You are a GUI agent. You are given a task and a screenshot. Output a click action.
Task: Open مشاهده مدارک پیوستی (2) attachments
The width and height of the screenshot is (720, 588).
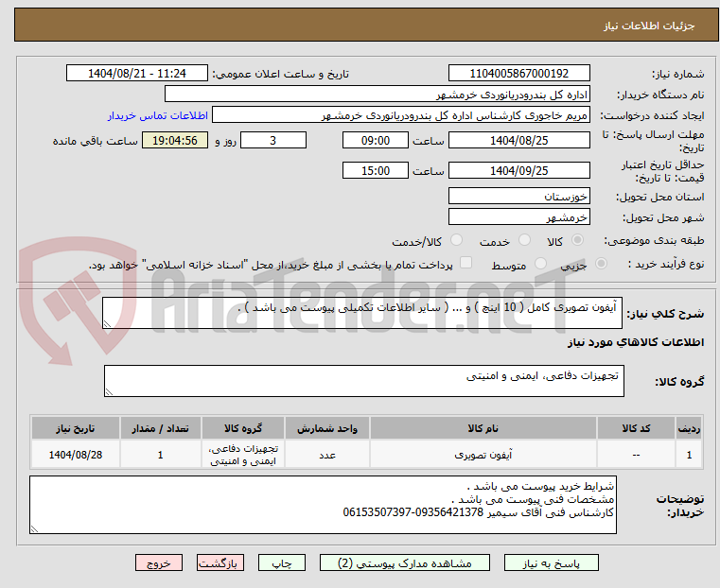click(x=405, y=562)
